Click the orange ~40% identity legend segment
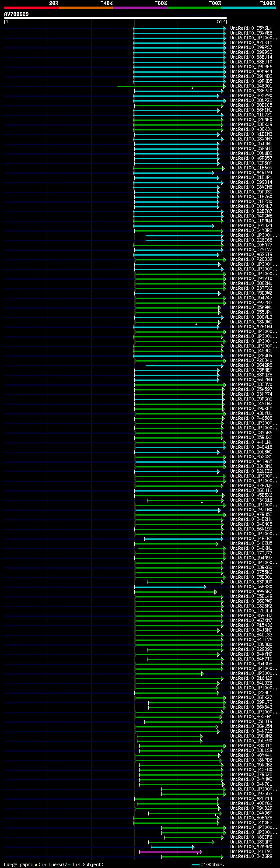Viewport: 280px width, 868px height. [x=86, y=8]
